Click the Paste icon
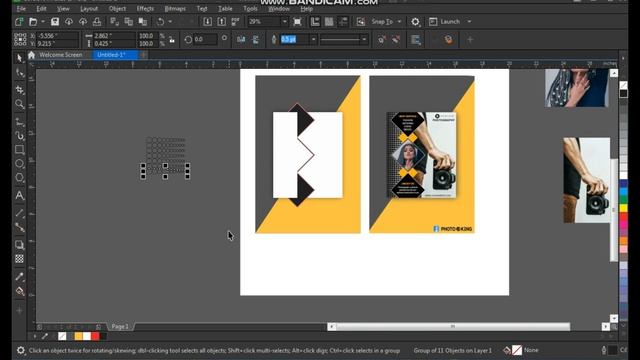 (142, 22)
